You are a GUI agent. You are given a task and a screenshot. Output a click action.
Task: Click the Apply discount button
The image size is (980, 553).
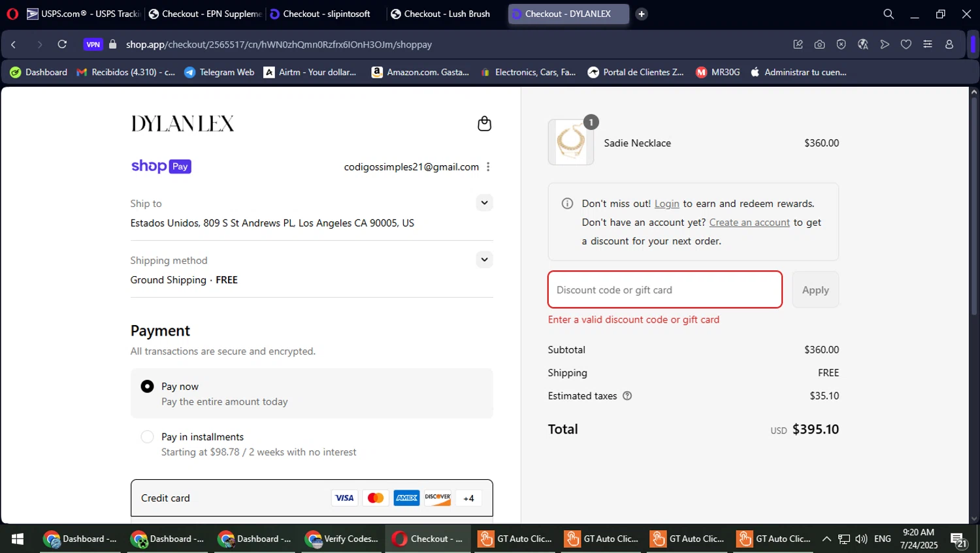(815, 290)
